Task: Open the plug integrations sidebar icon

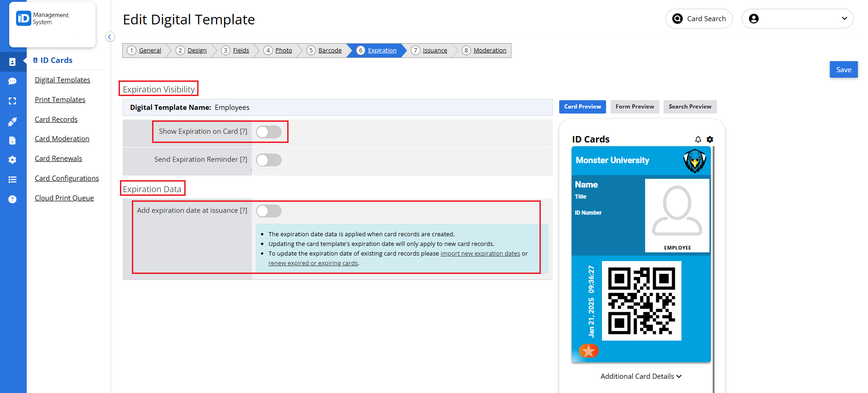Action: pos(12,121)
